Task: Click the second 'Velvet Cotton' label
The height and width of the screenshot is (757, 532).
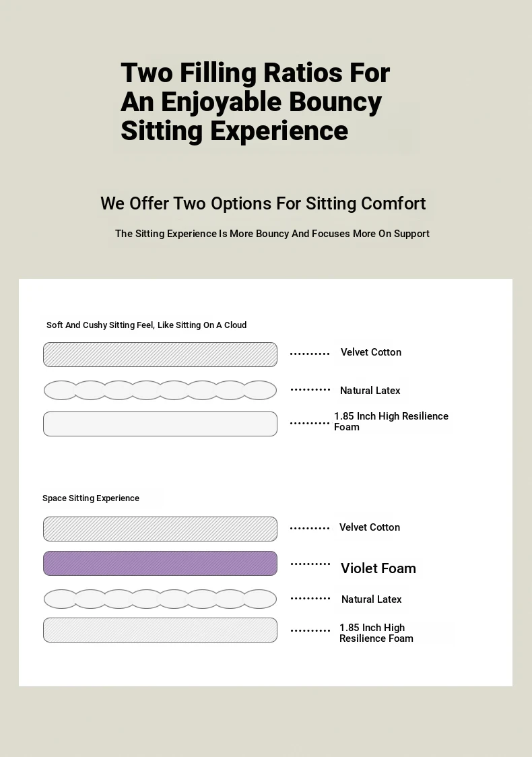Action: click(x=369, y=527)
